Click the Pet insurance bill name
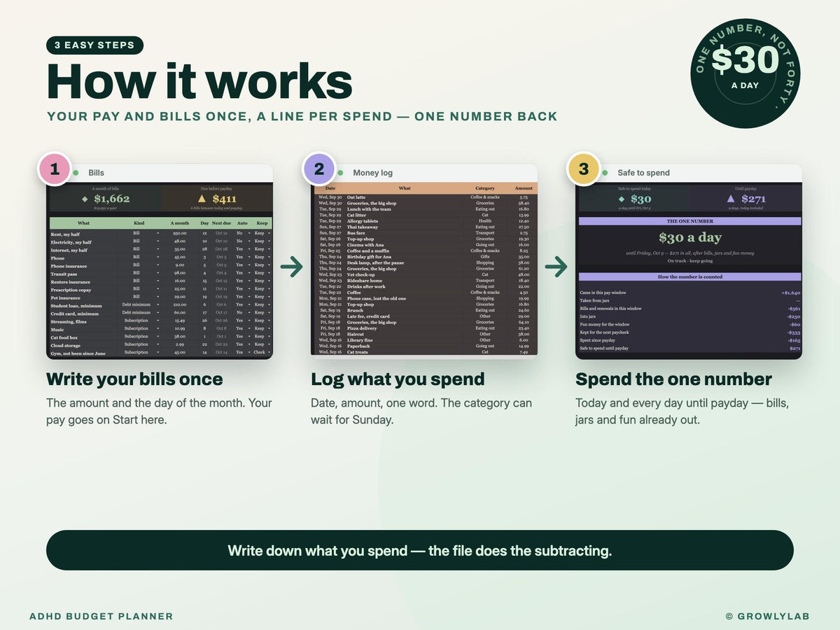 66,297
